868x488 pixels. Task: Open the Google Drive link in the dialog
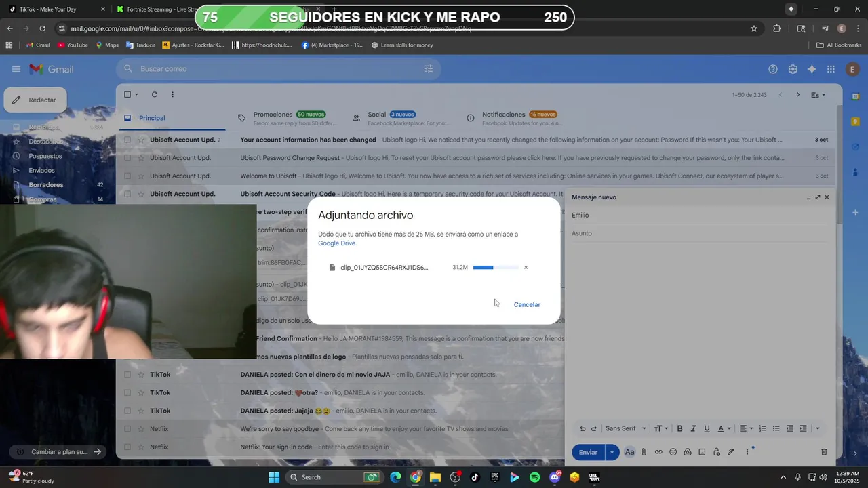[337, 243]
